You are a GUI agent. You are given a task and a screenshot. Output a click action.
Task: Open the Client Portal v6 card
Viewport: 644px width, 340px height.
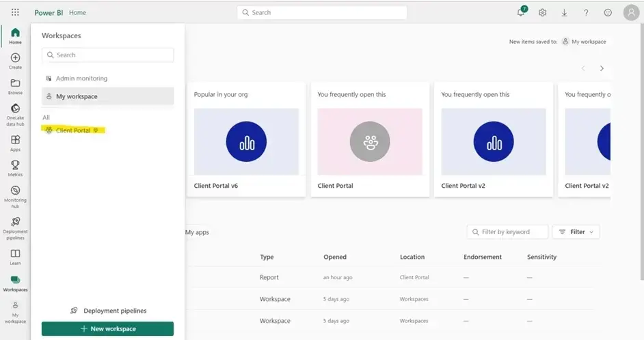tap(246, 139)
